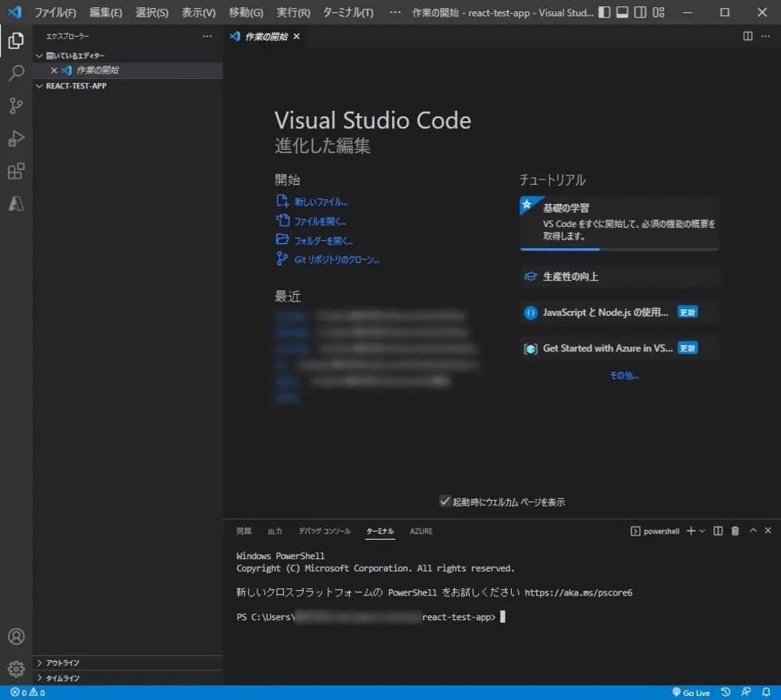The image size is (781, 700).
Task: Switch to the ターミナル panel tab
Action: (x=380, y=531)
